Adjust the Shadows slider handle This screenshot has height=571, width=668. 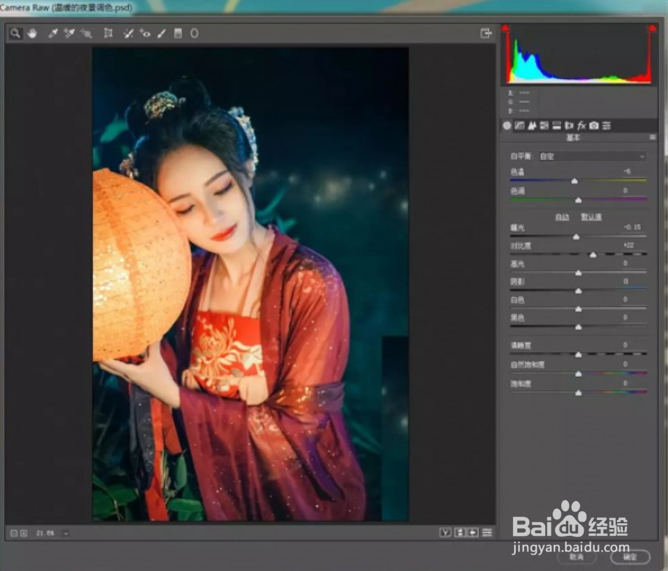click(578, 291)
